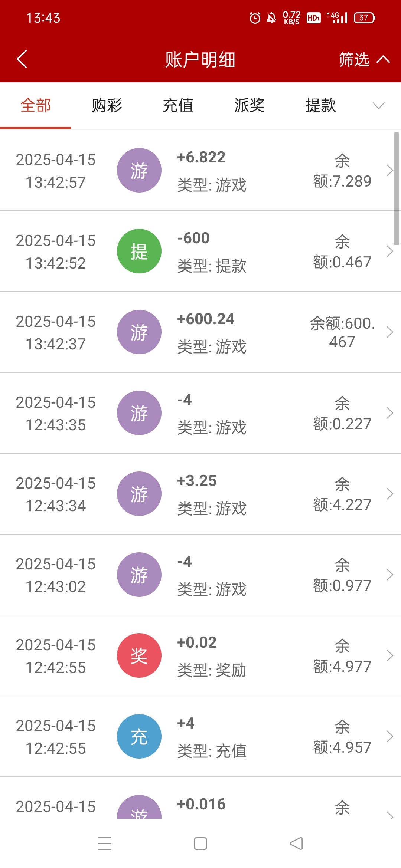Tap the green 提 withdrawal icon
Image resolution: width=401 pixels, height=868 pixels.
(139, 251)
